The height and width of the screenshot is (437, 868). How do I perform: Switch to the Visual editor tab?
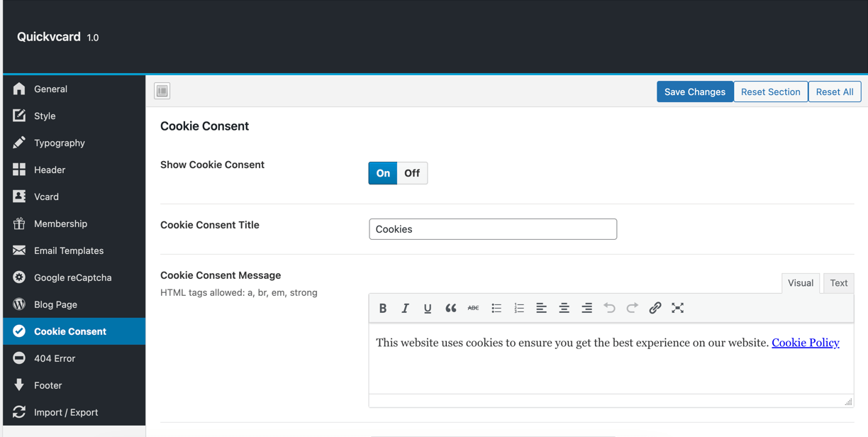click(800, 283)
